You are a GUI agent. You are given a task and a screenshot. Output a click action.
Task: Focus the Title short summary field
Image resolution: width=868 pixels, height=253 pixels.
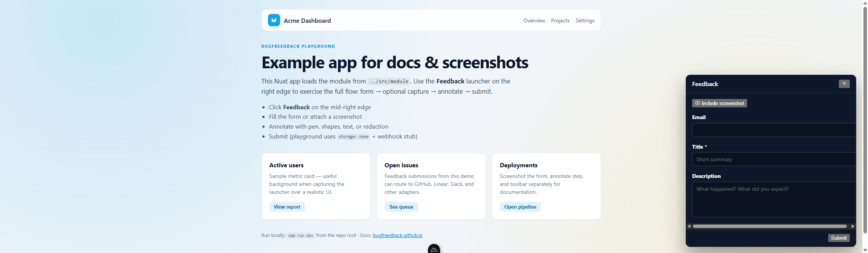pyautogui.click(x=774, y=159)
